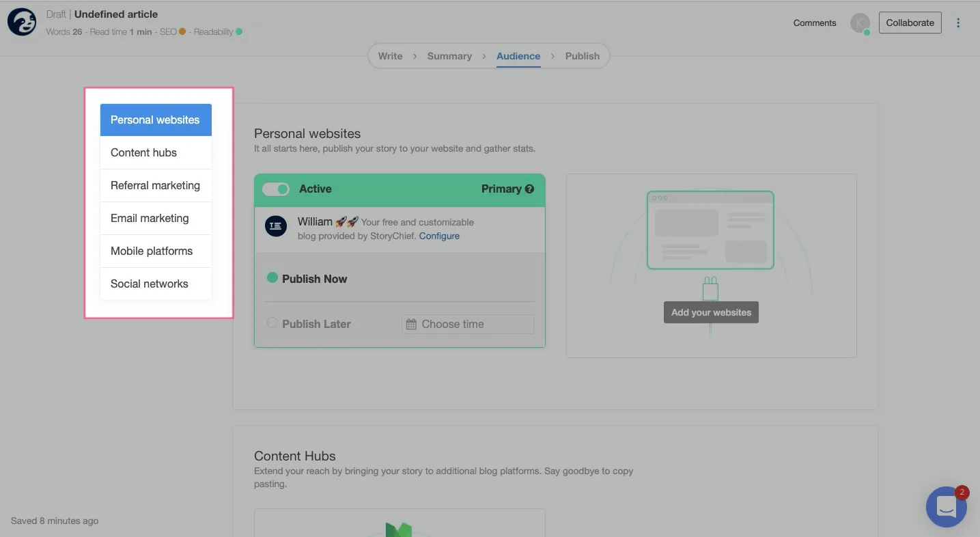Click the Primary help question mark icon

pyautogui.click(x=529, y=189)
